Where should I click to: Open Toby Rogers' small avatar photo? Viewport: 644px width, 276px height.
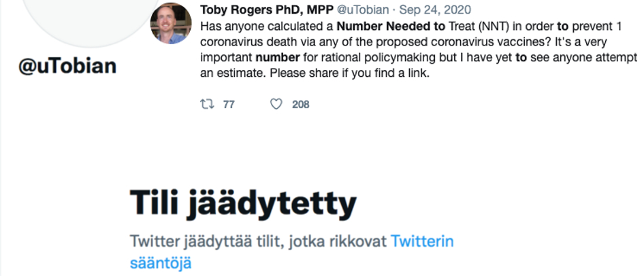[170, 24]
